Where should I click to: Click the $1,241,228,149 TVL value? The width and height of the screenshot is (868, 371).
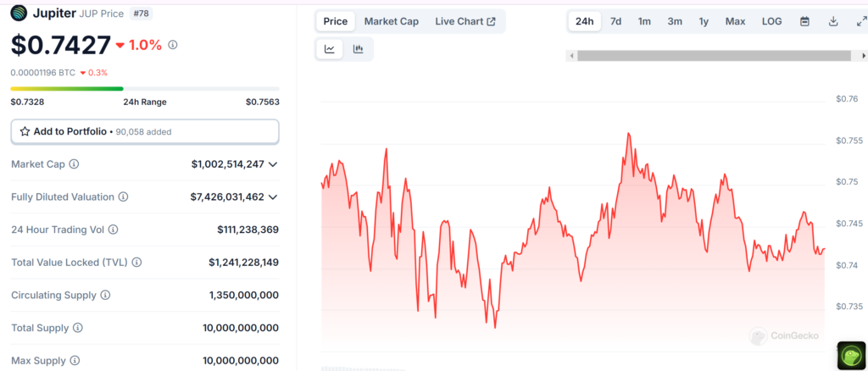coord(243,262)
